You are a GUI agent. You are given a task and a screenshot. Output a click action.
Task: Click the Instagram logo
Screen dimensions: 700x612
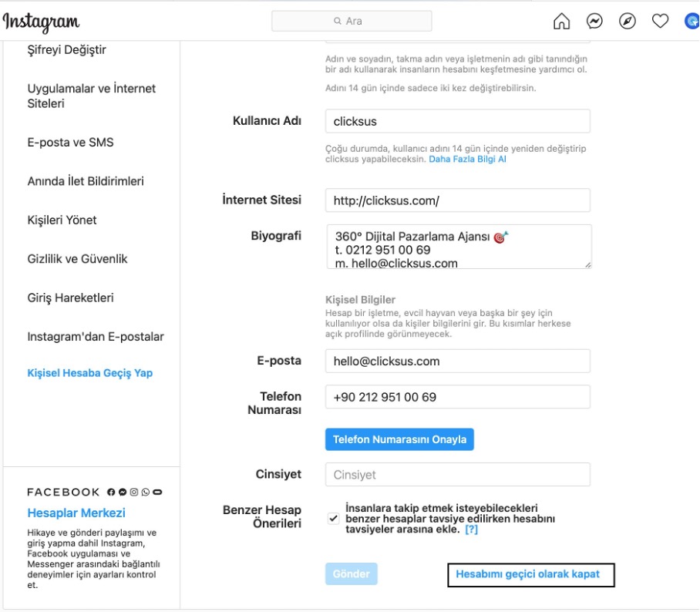(x=42, y=22)
